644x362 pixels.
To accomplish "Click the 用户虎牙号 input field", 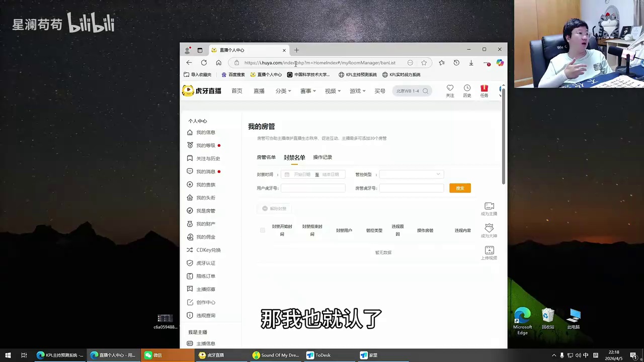I will click(313, 188).
